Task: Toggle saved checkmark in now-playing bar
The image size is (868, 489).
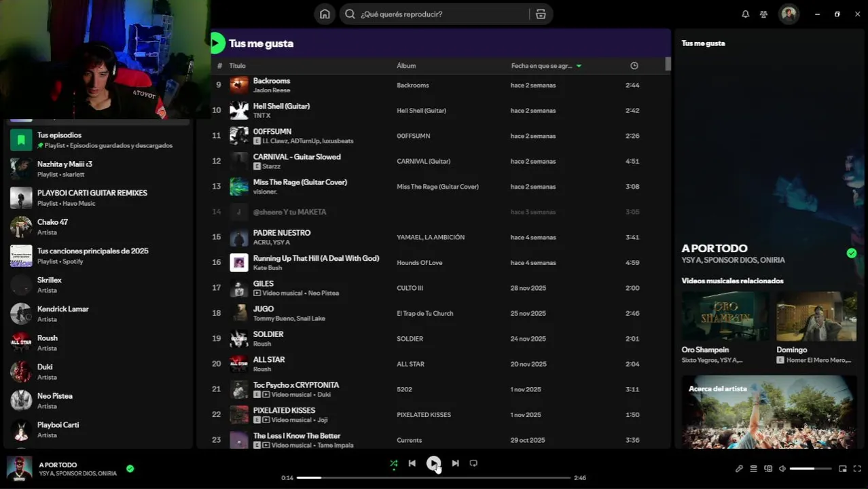Action: coord(130,469)
